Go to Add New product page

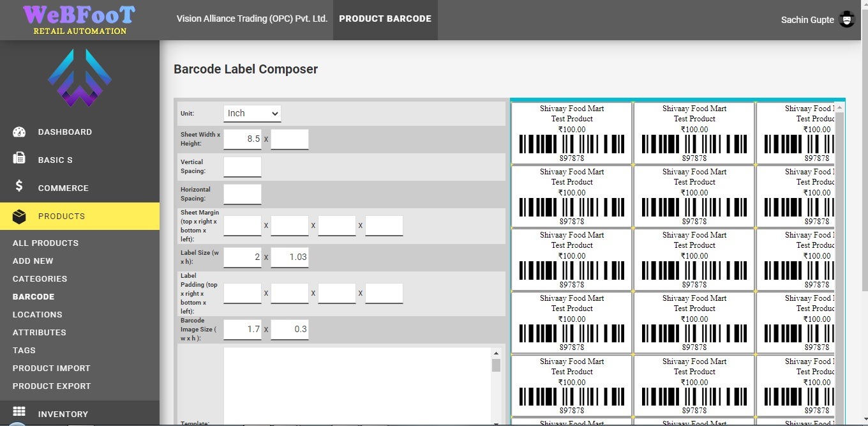coord(33,261)
